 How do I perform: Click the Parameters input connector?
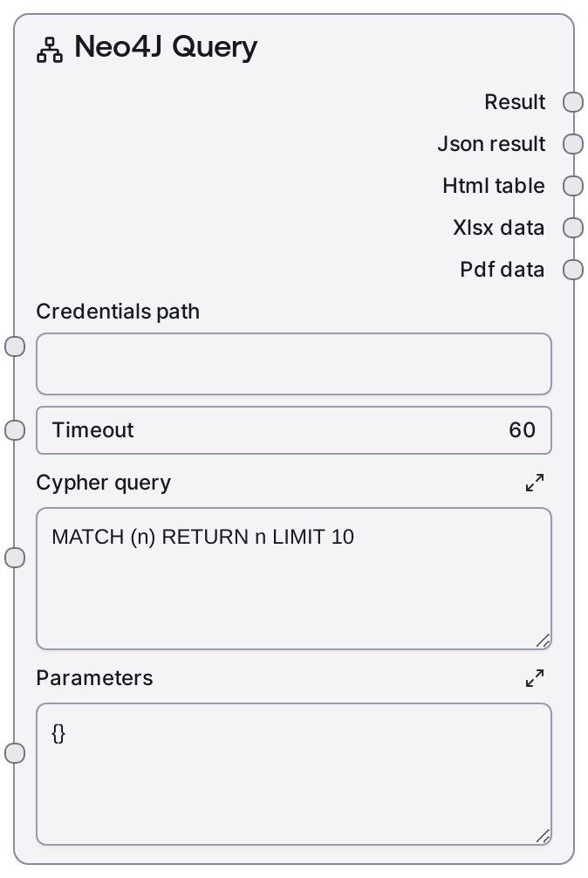pyautogui.click(x=16, y=753)
